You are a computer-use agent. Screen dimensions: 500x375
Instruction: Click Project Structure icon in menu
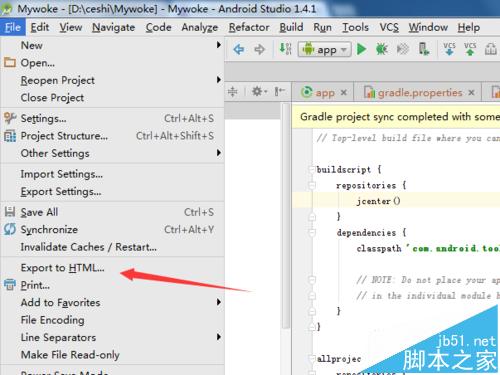coord(10,136)
